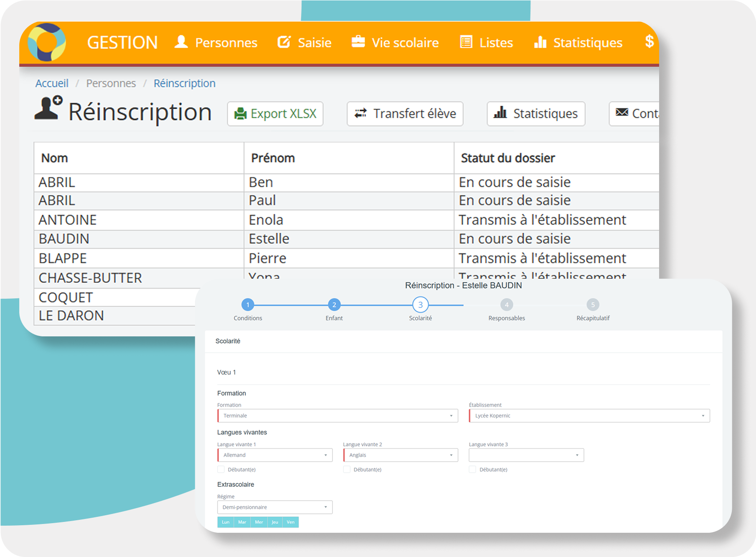Click the first name Enola cell
This screenshot has height=557, width=756.
349,220
